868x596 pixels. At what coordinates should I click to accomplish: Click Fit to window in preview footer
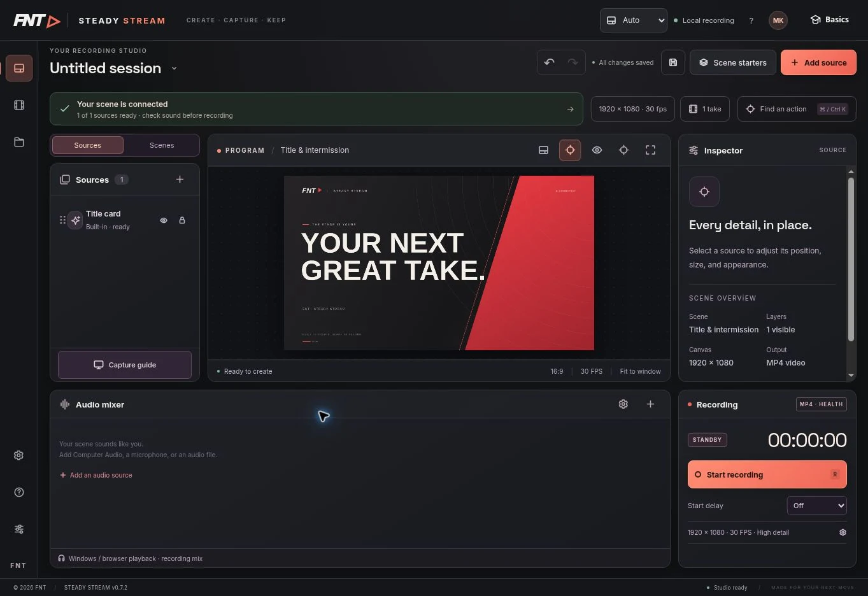tap(640, 371)
